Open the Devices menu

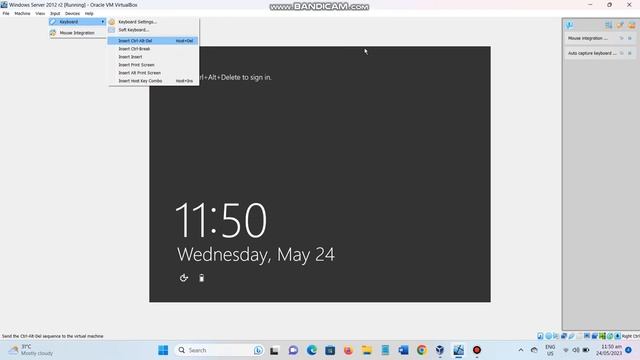pos(72,13)
